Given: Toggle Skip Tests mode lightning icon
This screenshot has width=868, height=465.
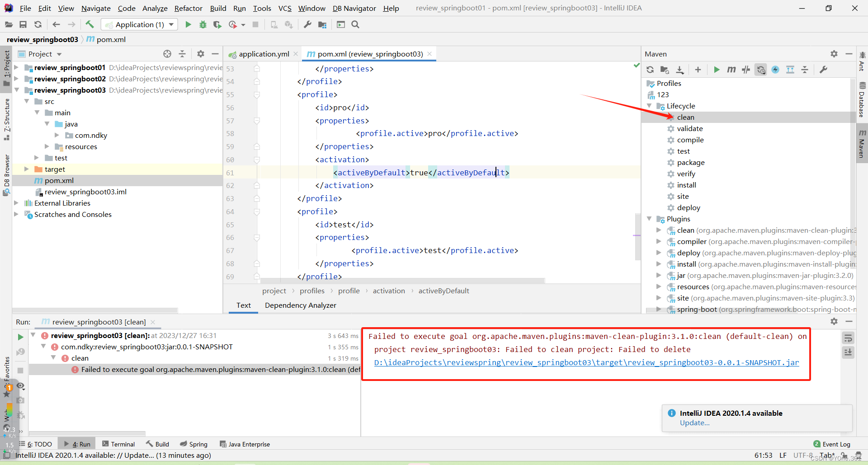Looking at the screenshot, I should pos(775,70).
